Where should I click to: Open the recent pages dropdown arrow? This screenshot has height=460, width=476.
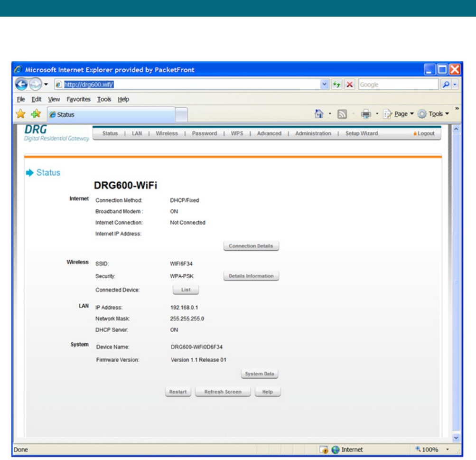click(x=46, y=84)
